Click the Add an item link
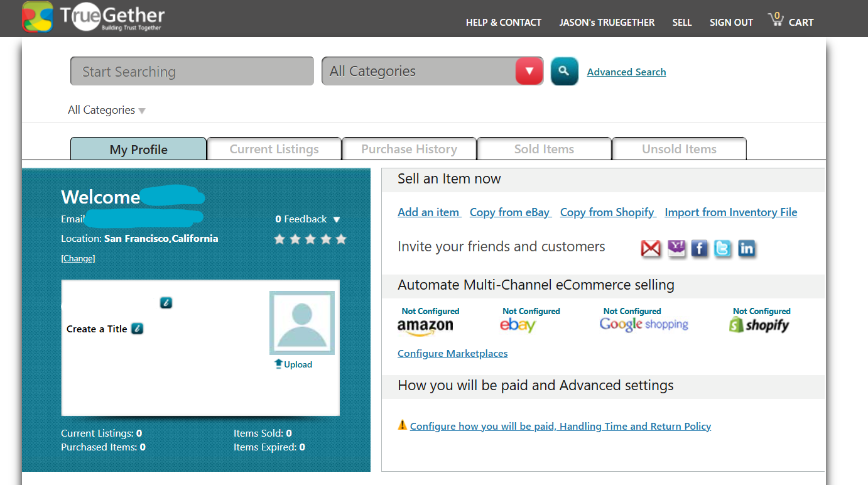868x485 pixels. [x=429, y=212]
